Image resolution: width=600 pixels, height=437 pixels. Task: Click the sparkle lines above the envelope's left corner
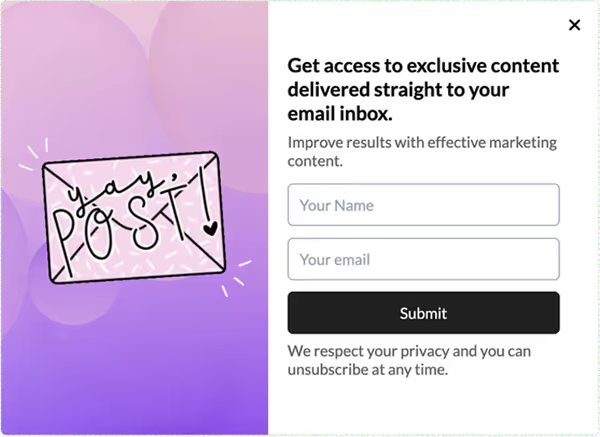click(x=35, y=153)
